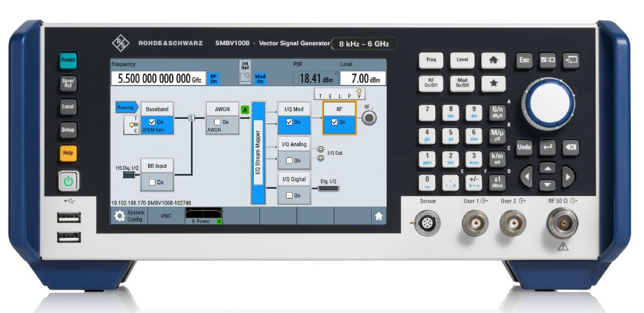Image resolution: width=644 pixels, height=313 pixels.
Task: Open the Baseband block menu
Action: (x=157, y=109)
